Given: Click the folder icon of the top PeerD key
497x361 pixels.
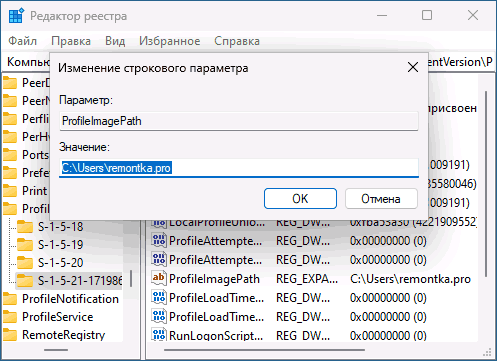Looking at the screenshot, I should 10,83.
